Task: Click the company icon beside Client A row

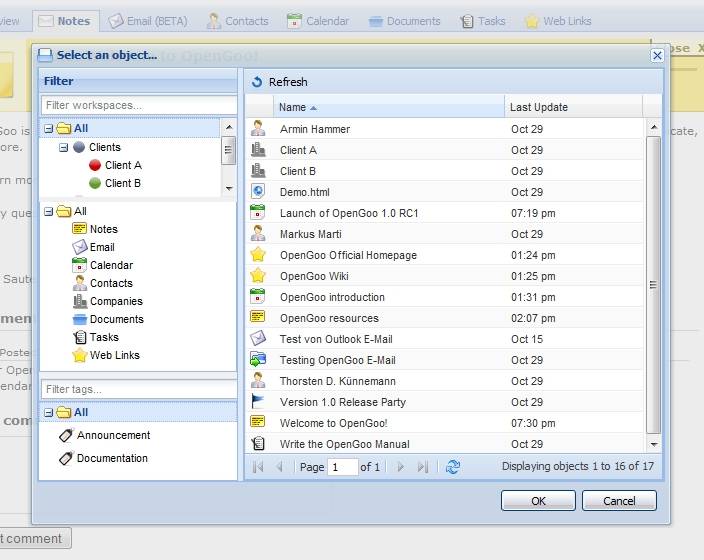Action: click(258, 150)
